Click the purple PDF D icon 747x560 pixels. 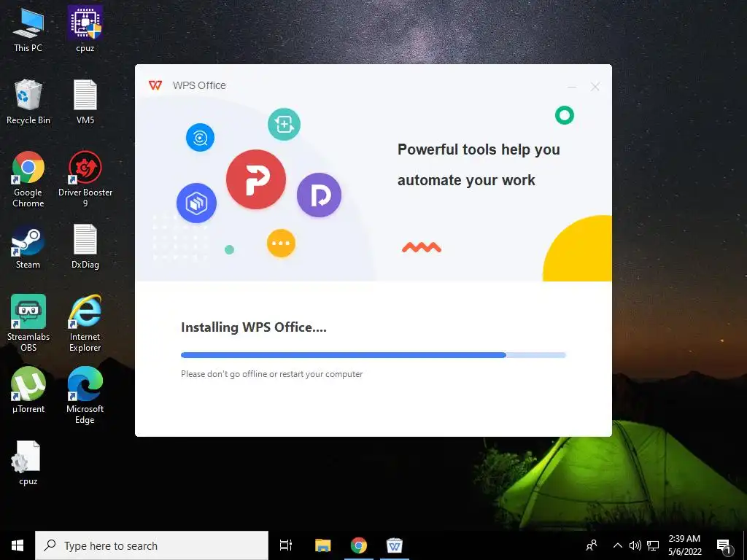[320, 195]
